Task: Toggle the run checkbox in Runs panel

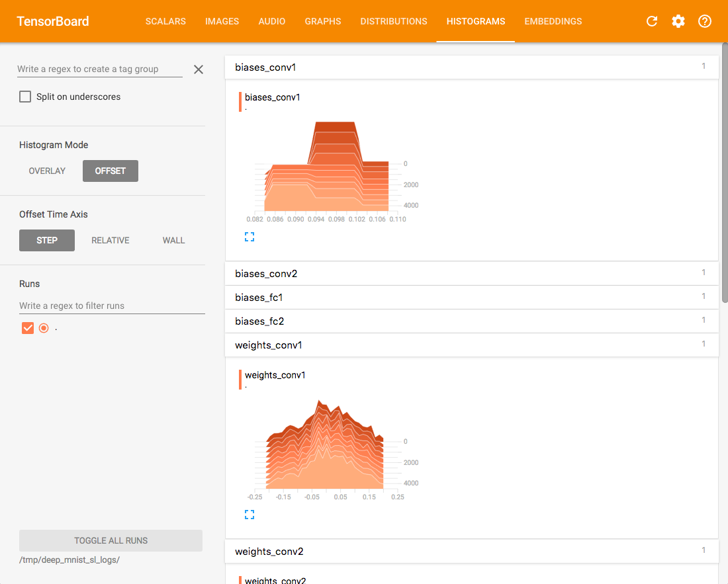Action: (x=27, y=327)
